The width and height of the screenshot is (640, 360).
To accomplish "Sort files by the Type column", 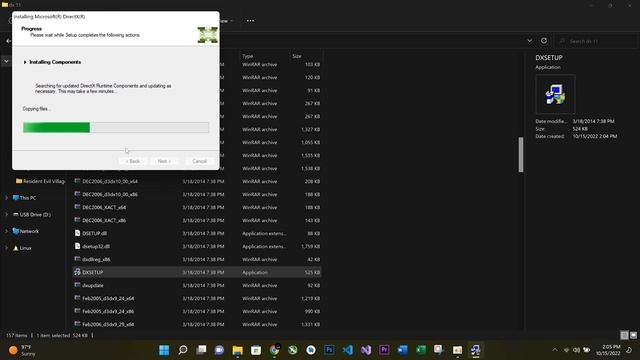I will coord(248,56).
